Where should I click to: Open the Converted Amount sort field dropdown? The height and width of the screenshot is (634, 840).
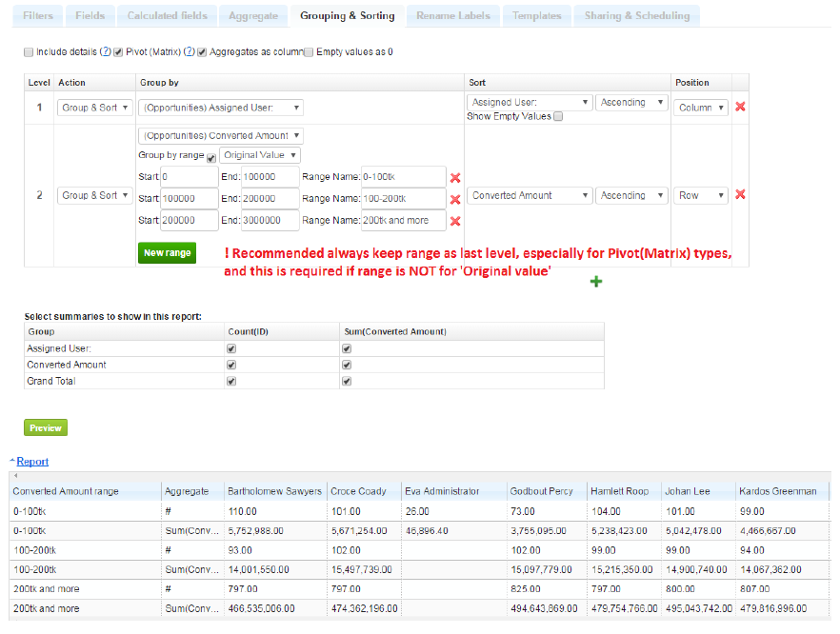(x=529, y=195)
